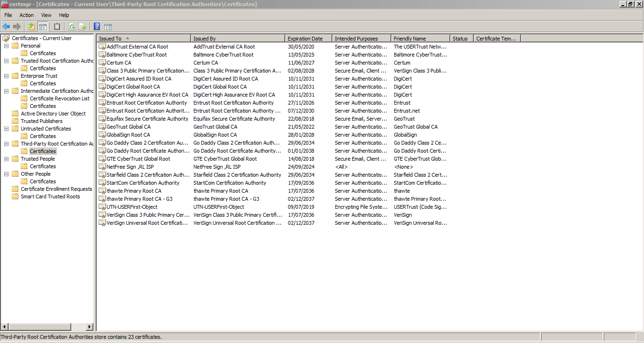This screenshot has height=343, width=644.
Task: Open the Help menu
Action: [x=64, y=15]
